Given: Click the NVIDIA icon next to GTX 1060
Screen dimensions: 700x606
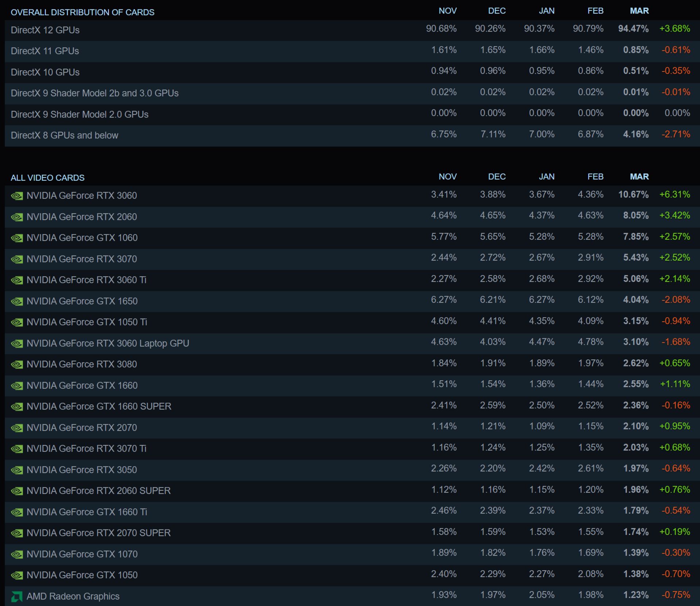Looking at the screenshot, I should [x=17, y=238].
